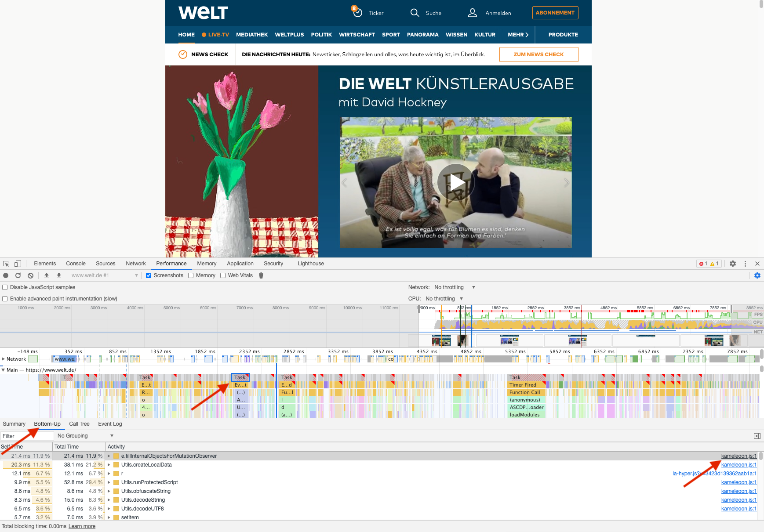Open the Lighthouse tab
Image resolution: width=764 pixels, height=532 pixels.
[x=311, y=264]
